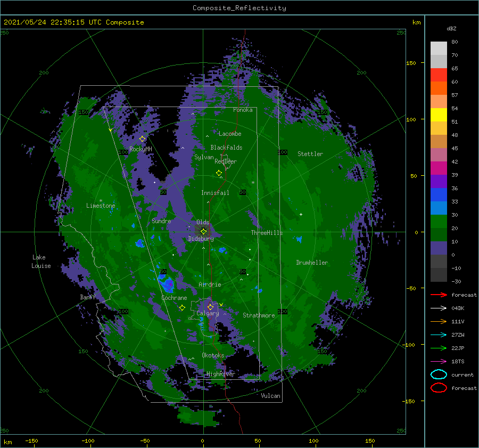Click the Innisfail town label
This screenshot has width=479, height=448.
tap(215, 193)
